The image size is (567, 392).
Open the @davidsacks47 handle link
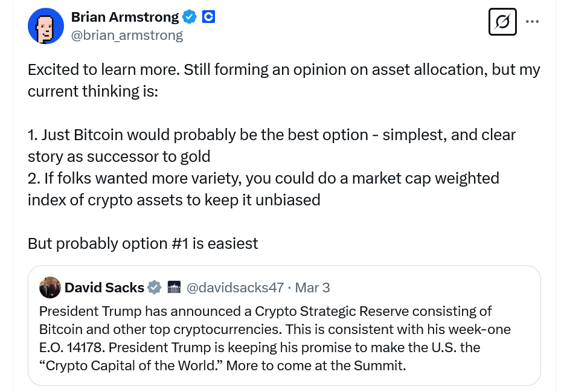click(235, 288)
